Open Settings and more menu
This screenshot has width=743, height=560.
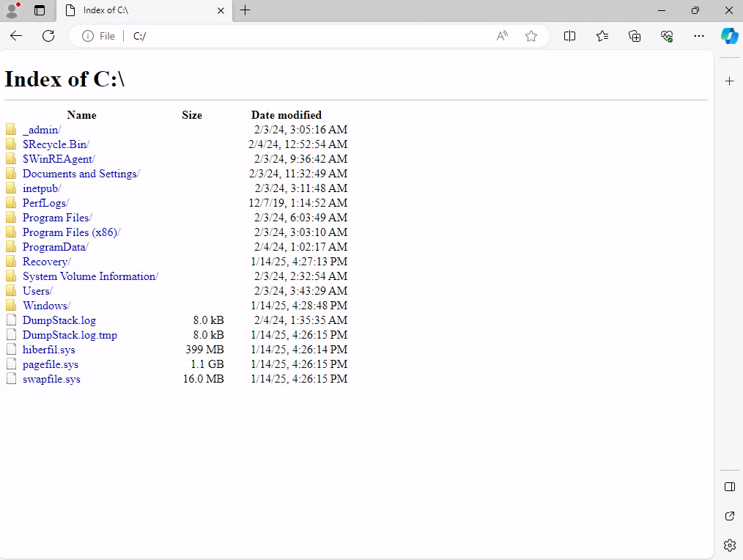pyautogui.click(x=699, y=36)
